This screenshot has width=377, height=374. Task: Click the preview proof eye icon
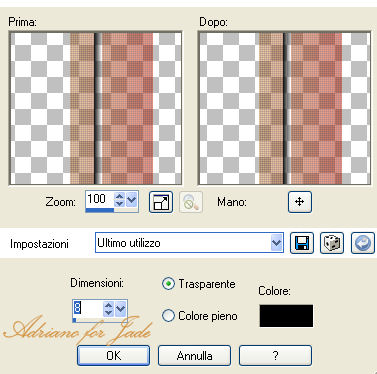coord(191,202)
